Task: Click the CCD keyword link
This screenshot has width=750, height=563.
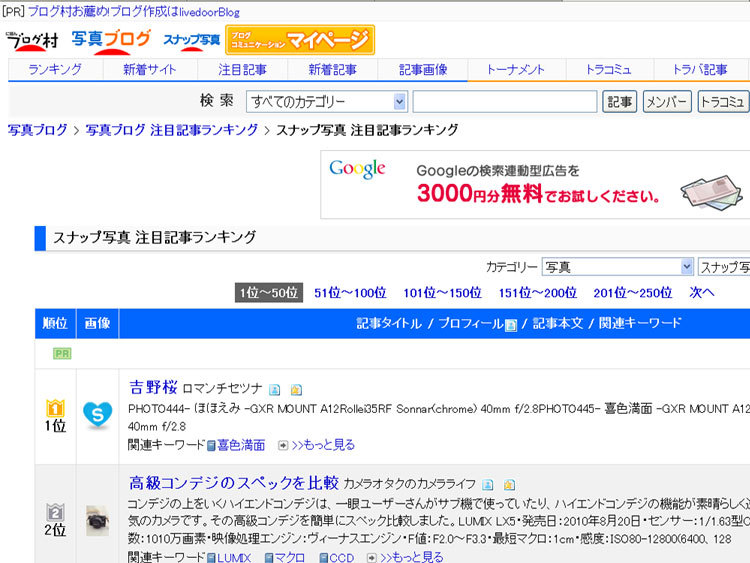Action: pyautogui.click(x=342, y=557)
